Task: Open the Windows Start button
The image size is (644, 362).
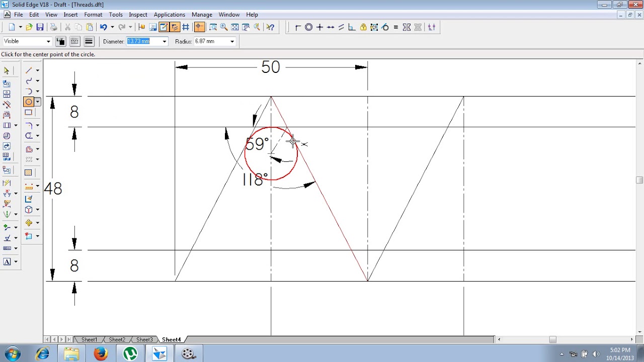Action: pos(12,354)
